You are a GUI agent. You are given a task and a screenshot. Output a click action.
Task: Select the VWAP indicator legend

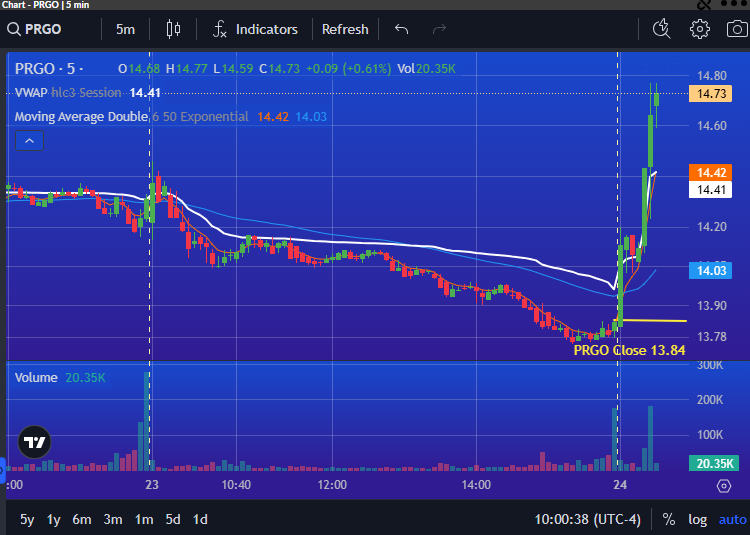(31, 92)
